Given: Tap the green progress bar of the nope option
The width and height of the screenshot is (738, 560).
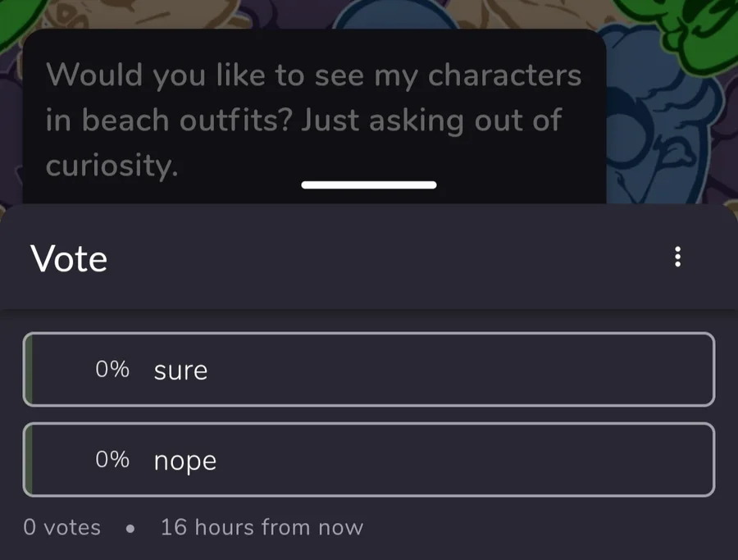Looking at the screenshot, I should coord(28,460).
